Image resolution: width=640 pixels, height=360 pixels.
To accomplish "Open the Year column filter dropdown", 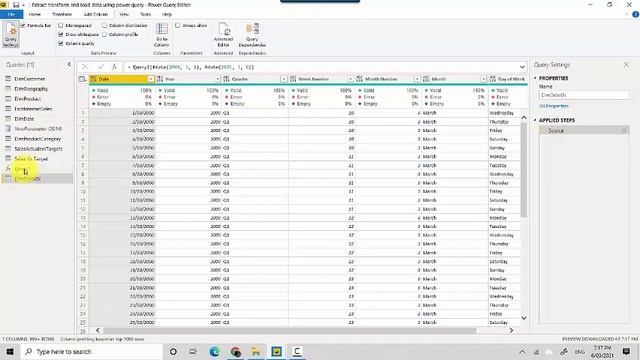I will point(217,79).
